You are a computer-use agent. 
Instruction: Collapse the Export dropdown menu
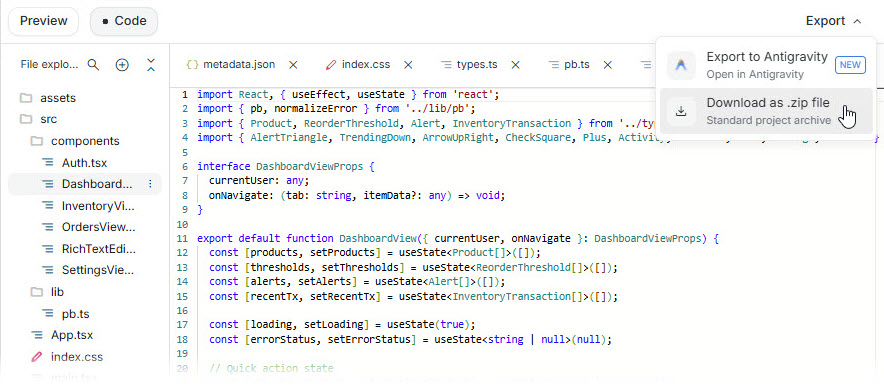[834, 21]
